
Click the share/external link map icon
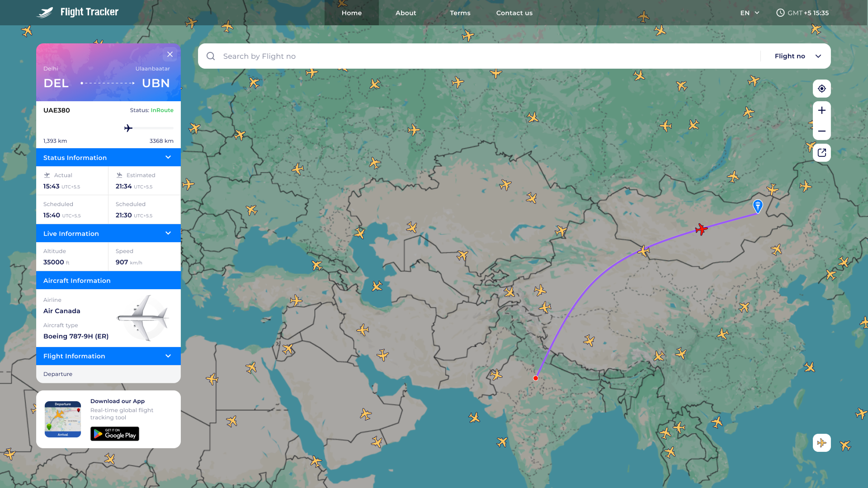pos(821,153)
